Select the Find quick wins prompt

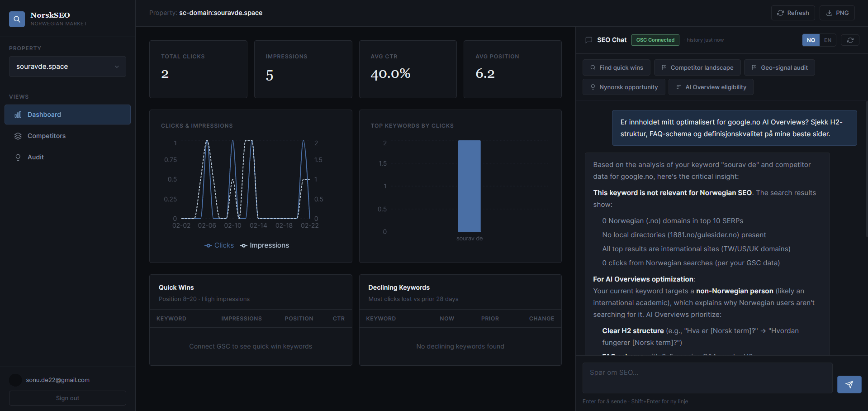[616, 68]
